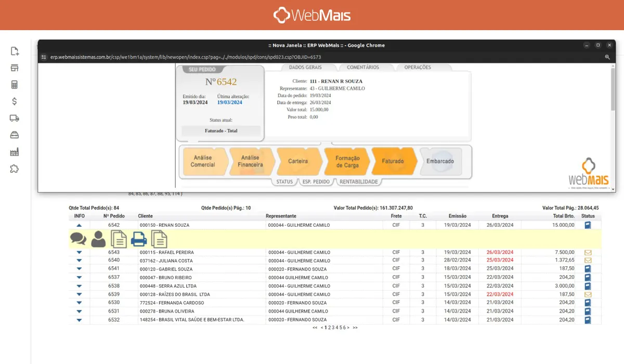This screenshot has height=364, width=624.
Task: Collapse the expanded details of order 6542
Action: click(79, 225)
